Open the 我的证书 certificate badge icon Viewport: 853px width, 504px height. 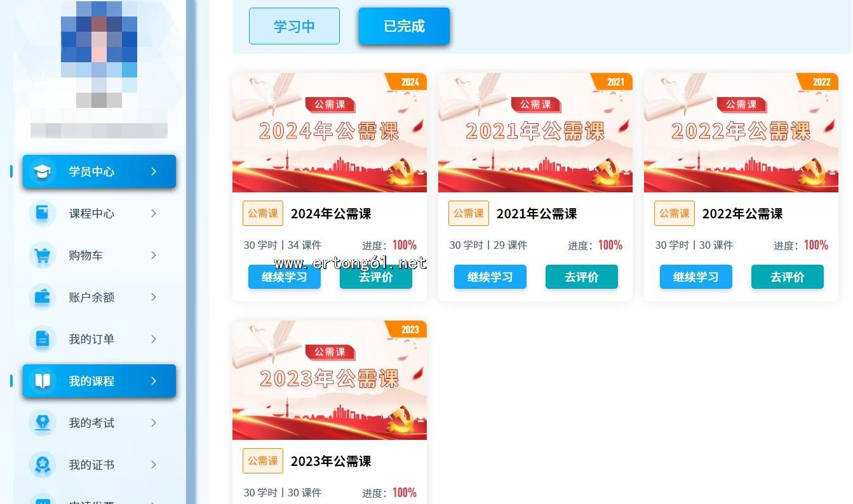click(x=43, y=465)
